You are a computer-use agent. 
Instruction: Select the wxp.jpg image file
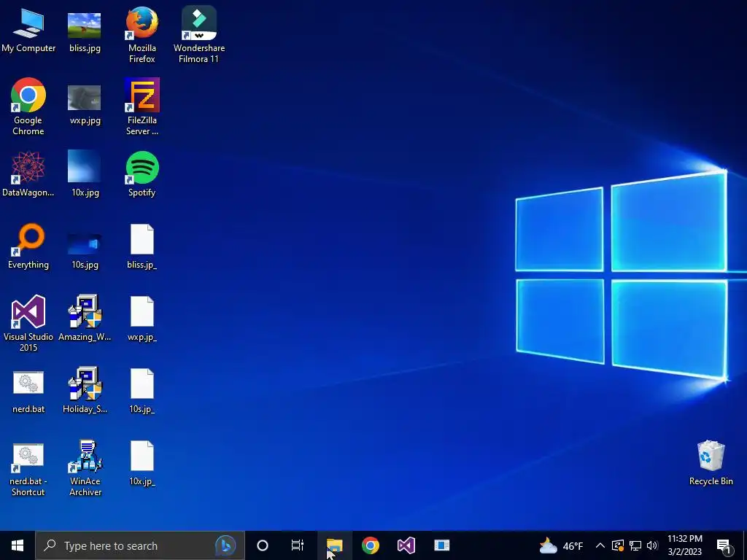(85, 104)
